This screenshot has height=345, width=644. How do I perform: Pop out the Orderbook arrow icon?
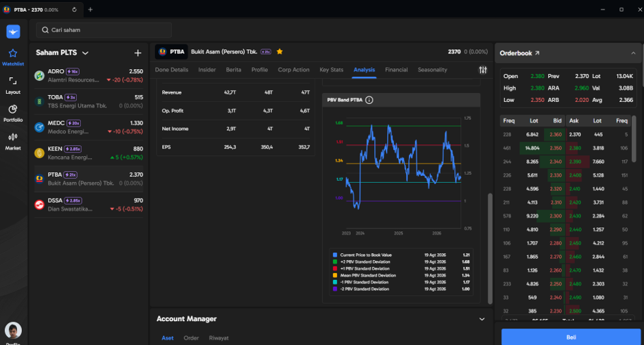(537, 53)
